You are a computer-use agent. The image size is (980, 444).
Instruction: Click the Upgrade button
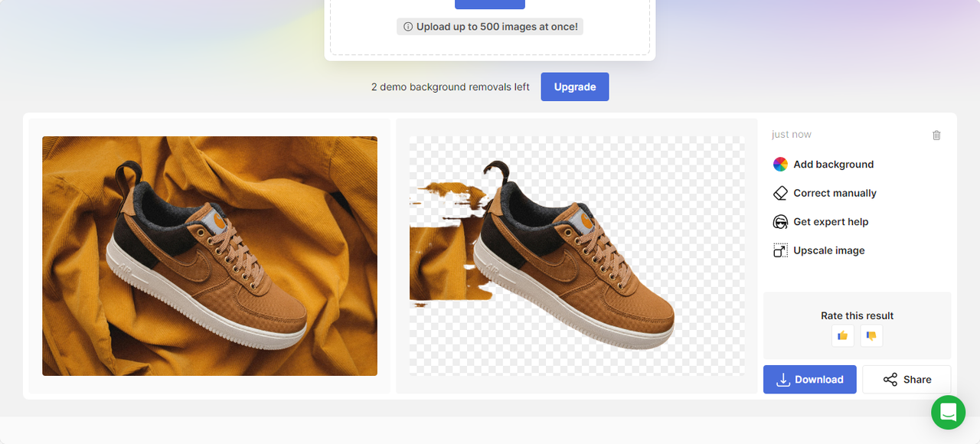click(x=575, y=87)
